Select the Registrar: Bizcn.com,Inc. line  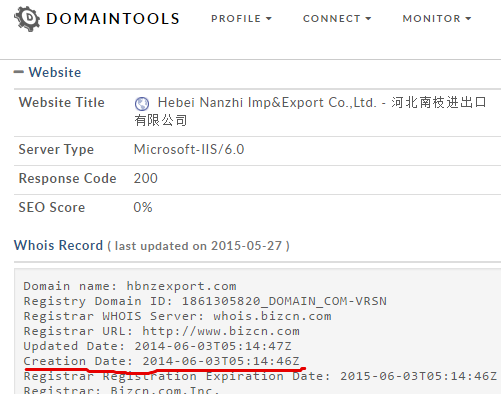[122, 390]
